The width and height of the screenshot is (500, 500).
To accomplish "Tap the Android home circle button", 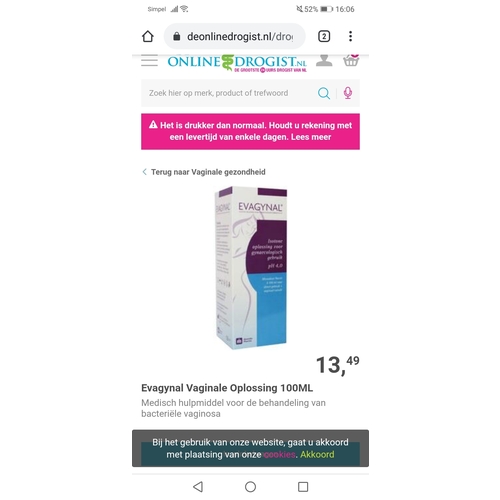I will (x=250, y=487).
